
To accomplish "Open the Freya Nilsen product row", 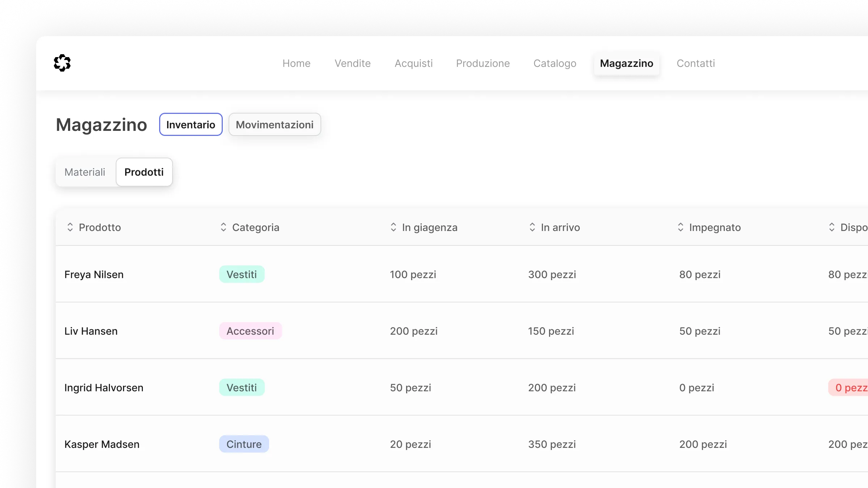I will tap(94, 274).
